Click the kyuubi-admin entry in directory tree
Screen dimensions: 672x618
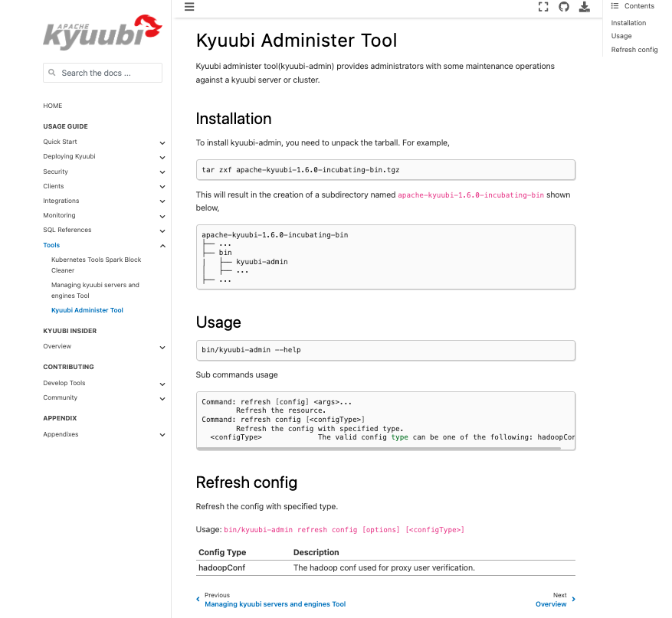point(262,262)
